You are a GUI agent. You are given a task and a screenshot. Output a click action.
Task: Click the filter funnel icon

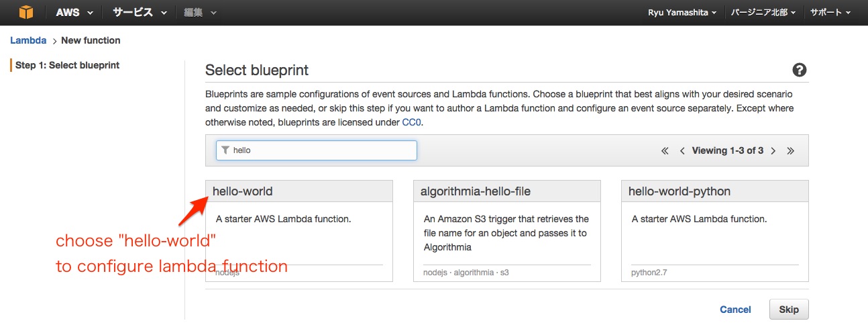(225, 150)
